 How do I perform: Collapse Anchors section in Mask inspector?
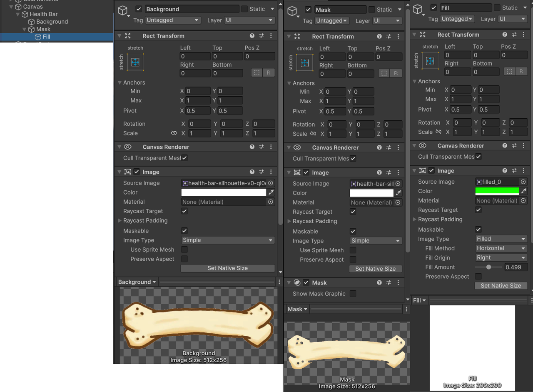pyautogui.click(x=289, y=83)
